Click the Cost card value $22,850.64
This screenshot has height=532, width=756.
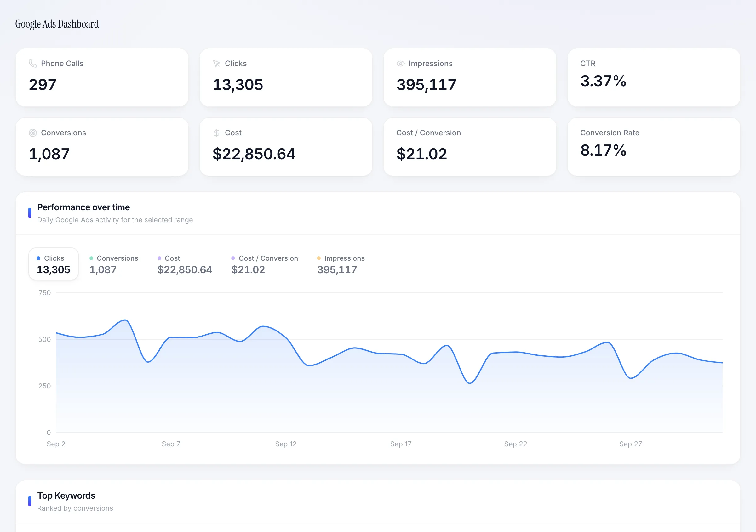point(254,154)
